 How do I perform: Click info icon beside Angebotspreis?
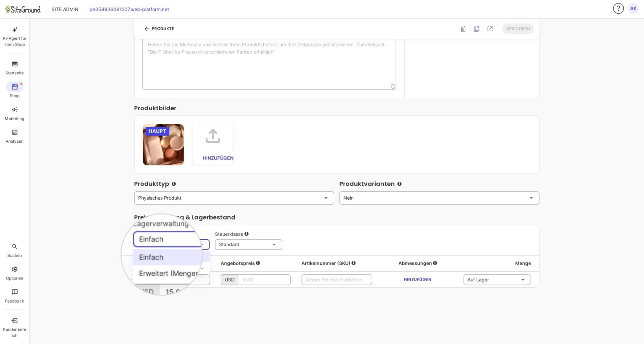point(258,263)
